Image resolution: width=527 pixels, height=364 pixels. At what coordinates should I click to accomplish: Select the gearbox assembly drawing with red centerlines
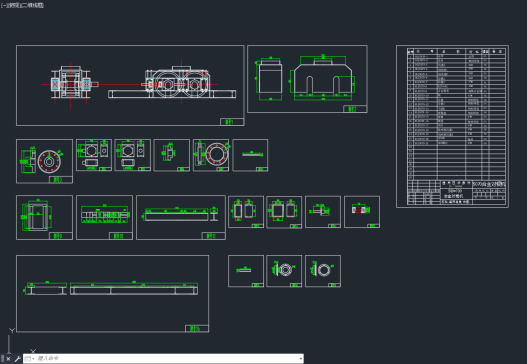point(130,85)
